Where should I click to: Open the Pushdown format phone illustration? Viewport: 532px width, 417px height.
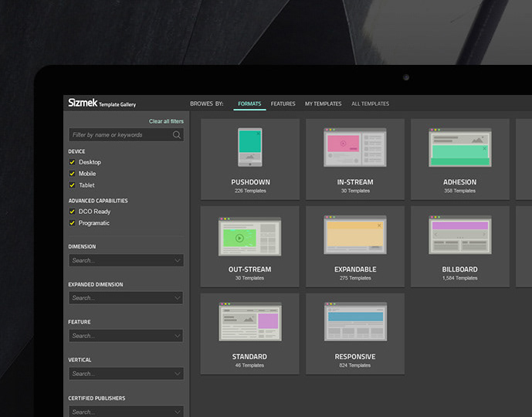[x=250, y=147]
